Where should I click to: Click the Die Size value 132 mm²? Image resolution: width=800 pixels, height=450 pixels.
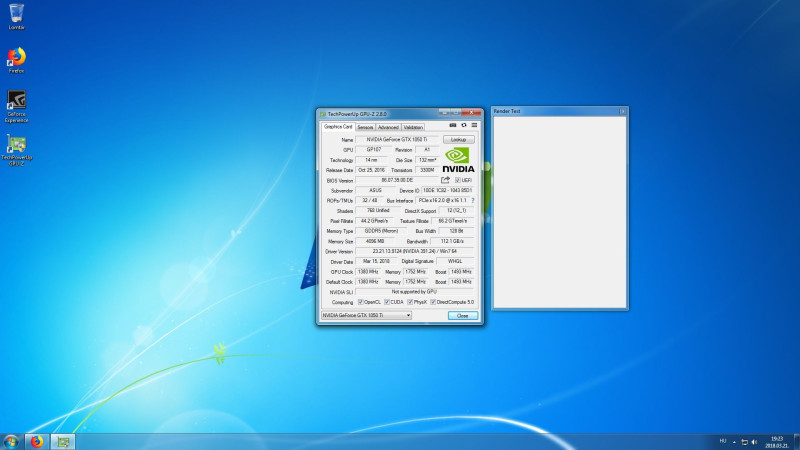click(427, 160)
